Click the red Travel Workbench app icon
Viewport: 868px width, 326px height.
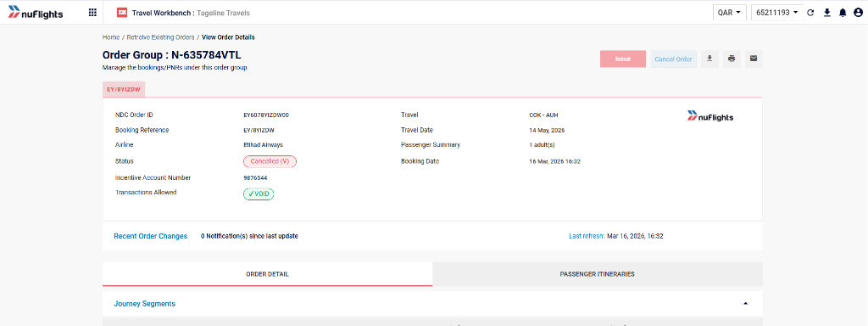122,13
